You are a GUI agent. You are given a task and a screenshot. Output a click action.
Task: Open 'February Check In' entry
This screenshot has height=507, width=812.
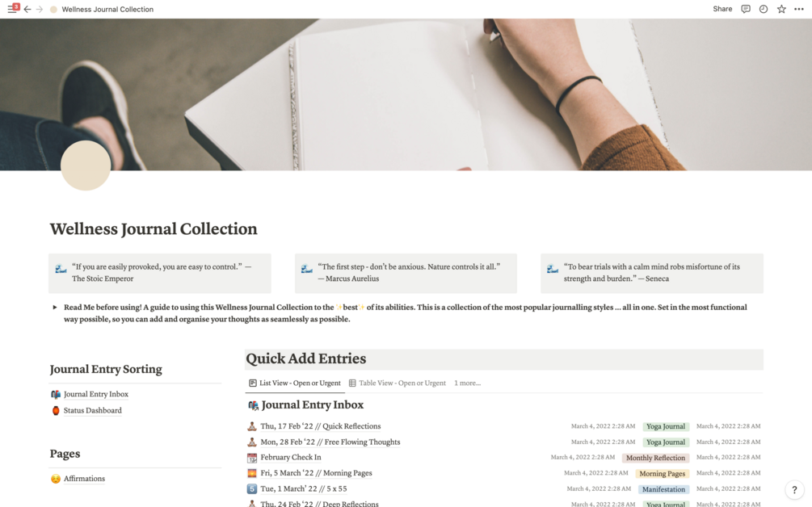[x=291, y=457]
